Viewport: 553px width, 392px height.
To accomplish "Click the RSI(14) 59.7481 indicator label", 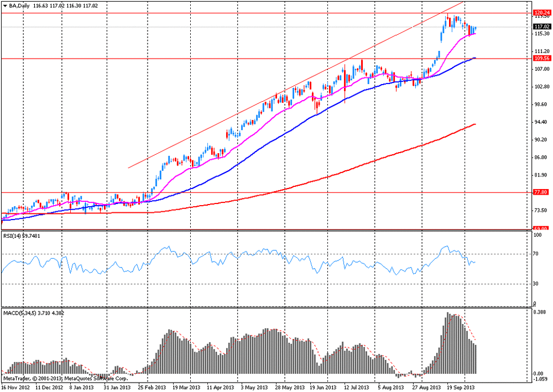I will pos(21,236).
